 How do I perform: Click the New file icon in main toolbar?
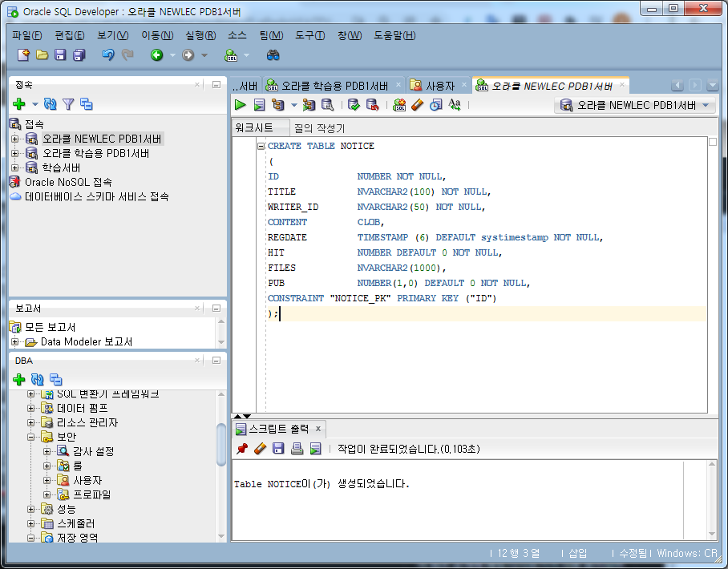click(23, 54)
